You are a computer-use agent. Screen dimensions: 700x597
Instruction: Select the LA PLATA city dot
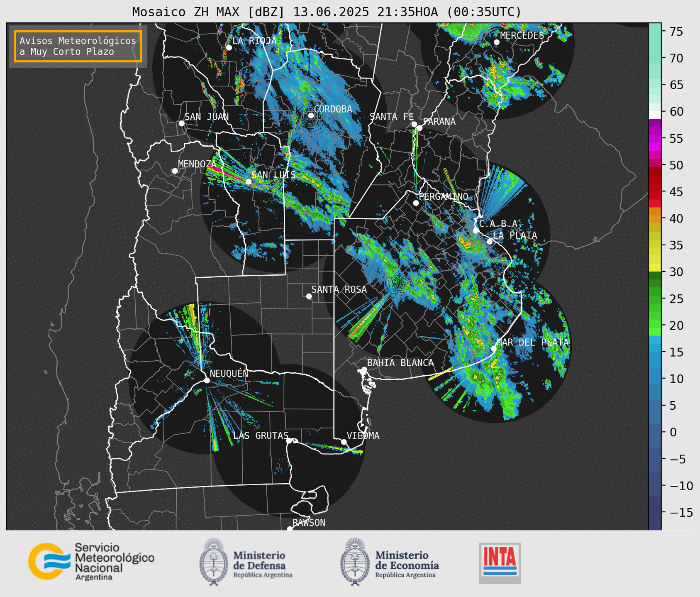click(x=490, y=242)
